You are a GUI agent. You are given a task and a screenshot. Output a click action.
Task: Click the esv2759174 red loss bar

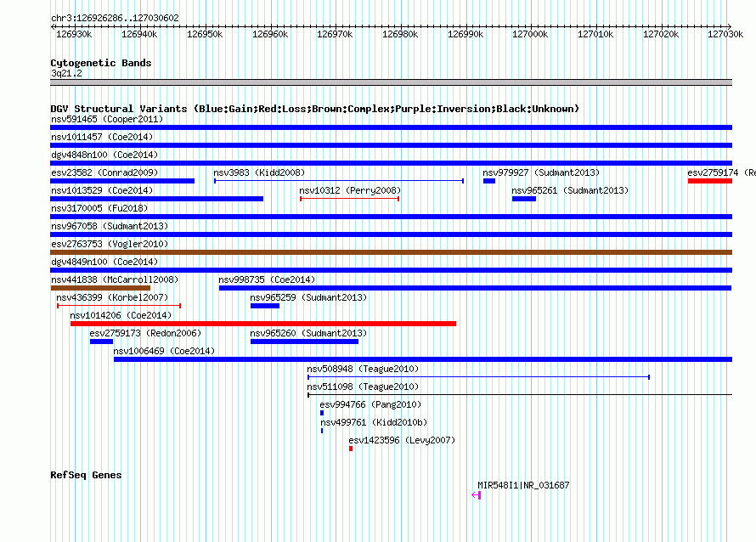710,181
